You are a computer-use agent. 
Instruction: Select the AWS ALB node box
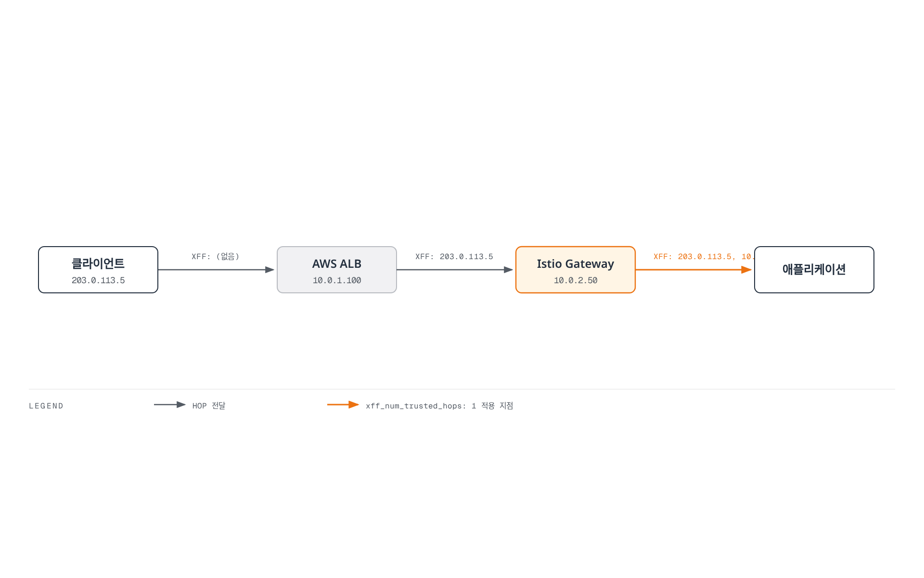(337, 270)
